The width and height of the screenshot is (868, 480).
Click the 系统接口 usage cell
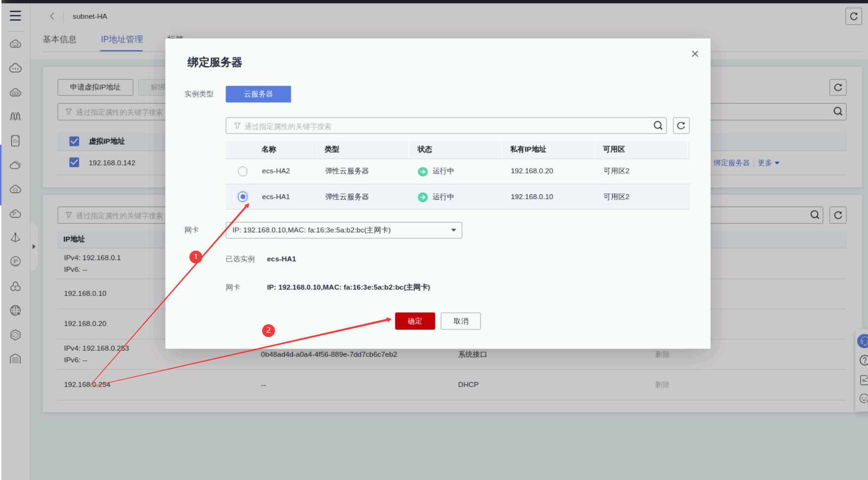(x=472, y=354)
